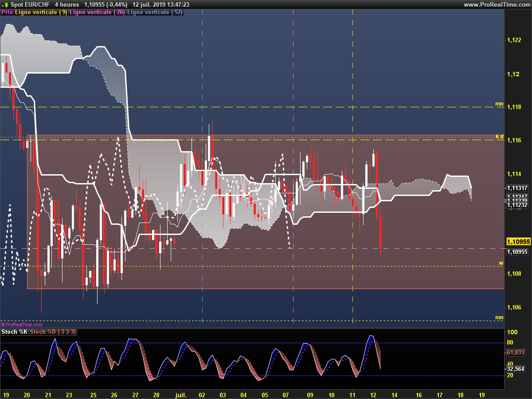The width and height of the screenshot is (532, 399).
Task: Select the 61,833 stochastic value label
Action: pos(516,352)
